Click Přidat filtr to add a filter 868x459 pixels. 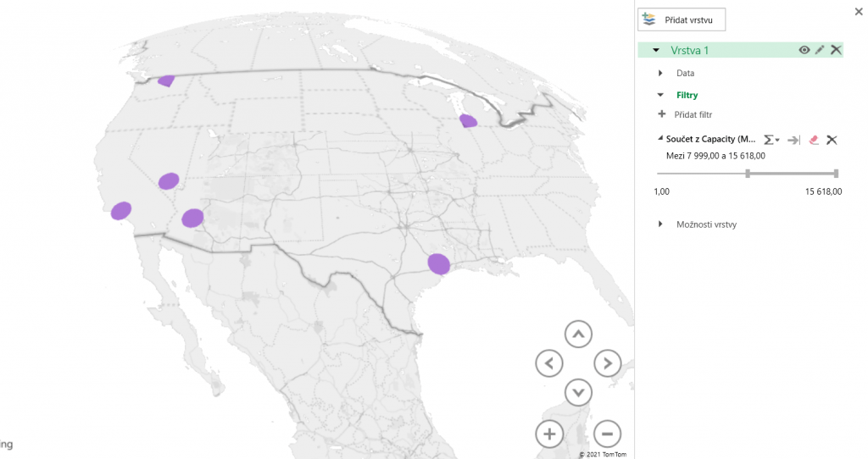pyautogui.click(x=687, y=114)
